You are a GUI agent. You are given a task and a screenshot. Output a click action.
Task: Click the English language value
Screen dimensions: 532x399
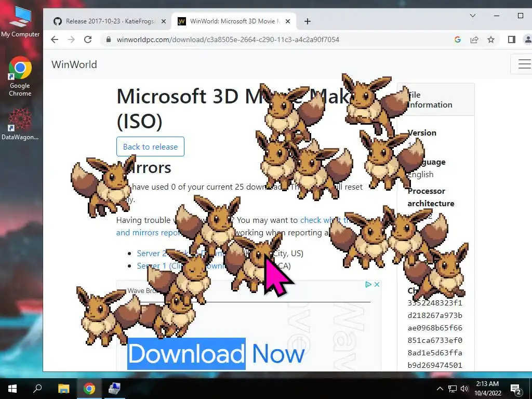(421, 175)
